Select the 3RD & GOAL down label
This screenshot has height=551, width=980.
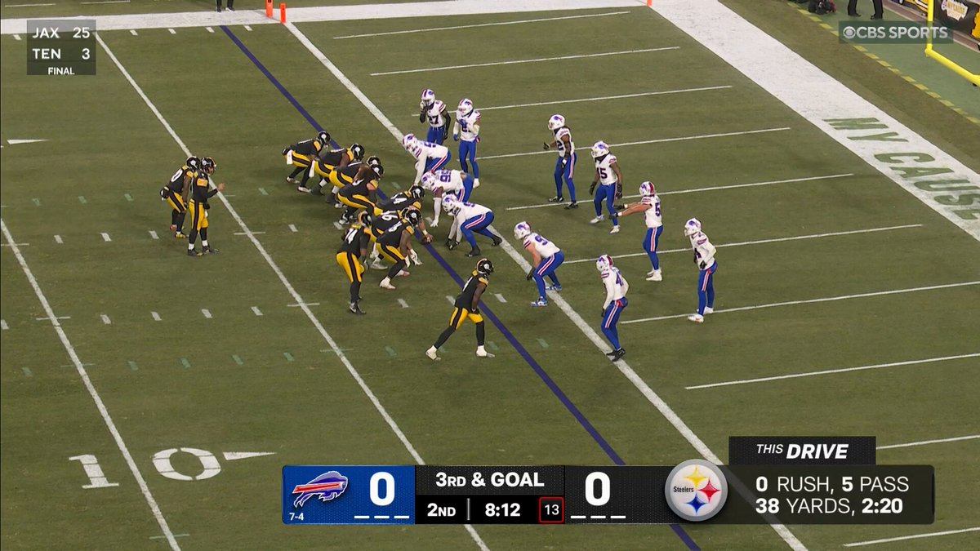[x=489, y=480]
